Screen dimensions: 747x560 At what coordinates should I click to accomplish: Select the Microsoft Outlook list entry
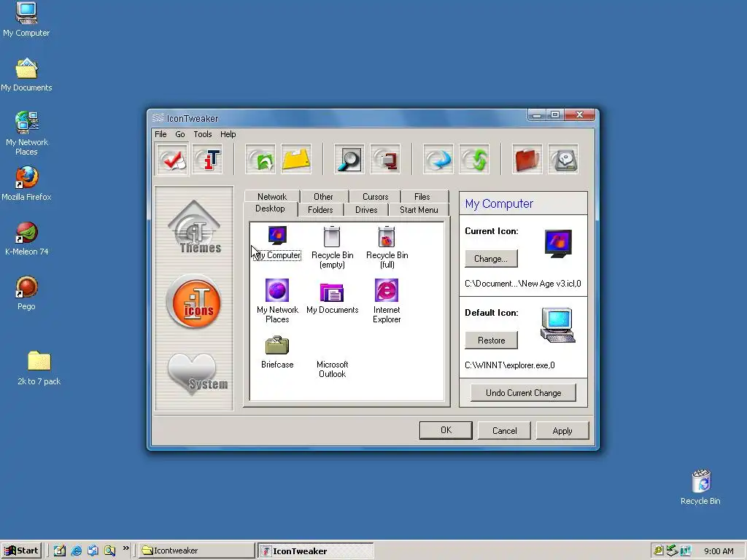332,369
